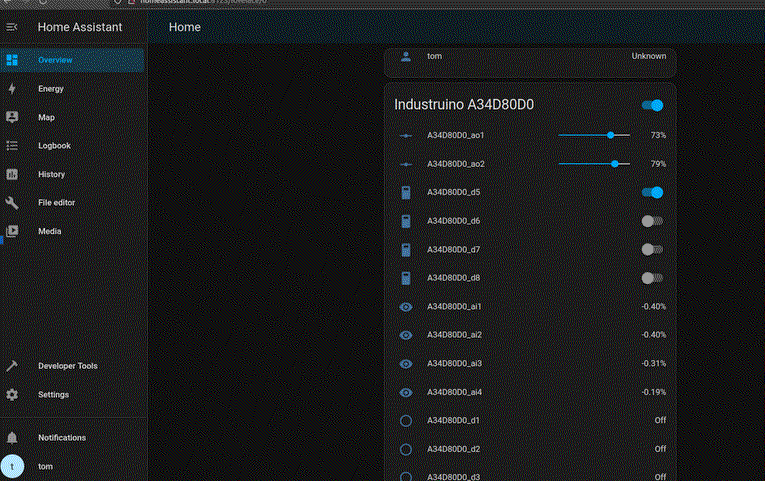Open the Map panel icon
This screenshot has width=765, height=481.
pyautogui.click(x=12, y=117)
